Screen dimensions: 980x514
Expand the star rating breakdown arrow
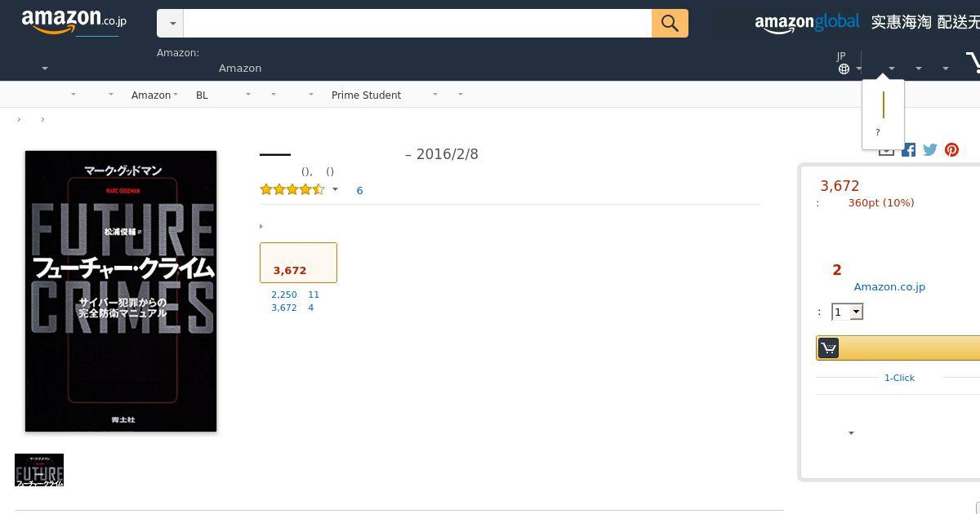pyautogui.click(x=335, y=190)
